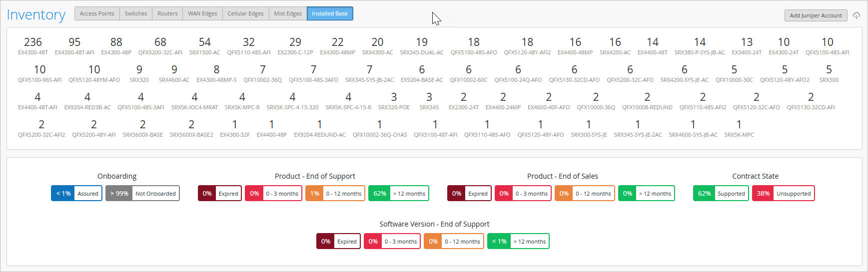Select the EX4300-48T-AFI model count 95
Screen dimensions: 868x272
(74, 45)
